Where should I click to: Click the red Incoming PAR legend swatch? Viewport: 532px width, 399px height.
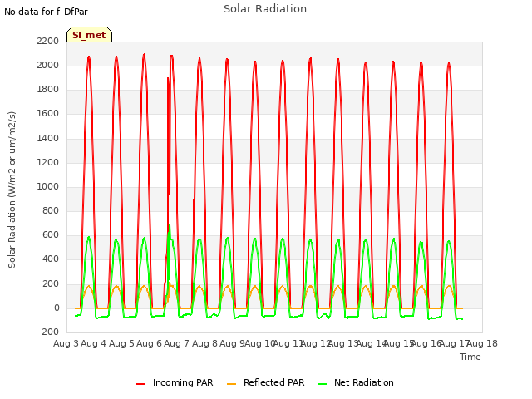click(x=140, y=384)
